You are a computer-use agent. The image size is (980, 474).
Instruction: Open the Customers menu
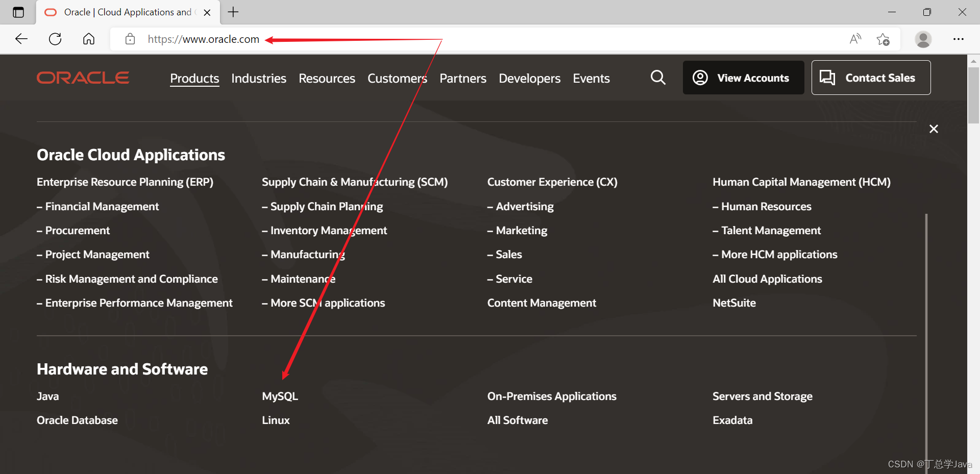[397, 79]
